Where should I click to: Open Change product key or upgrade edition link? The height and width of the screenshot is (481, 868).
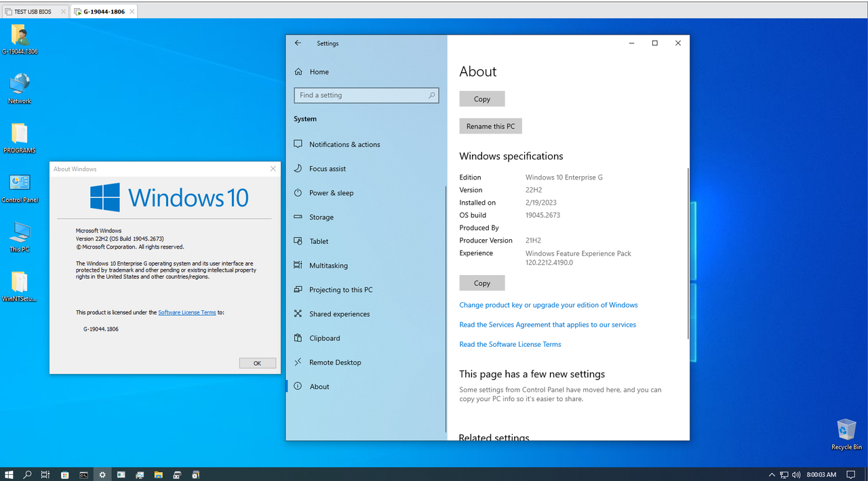(x=549, y=305)
